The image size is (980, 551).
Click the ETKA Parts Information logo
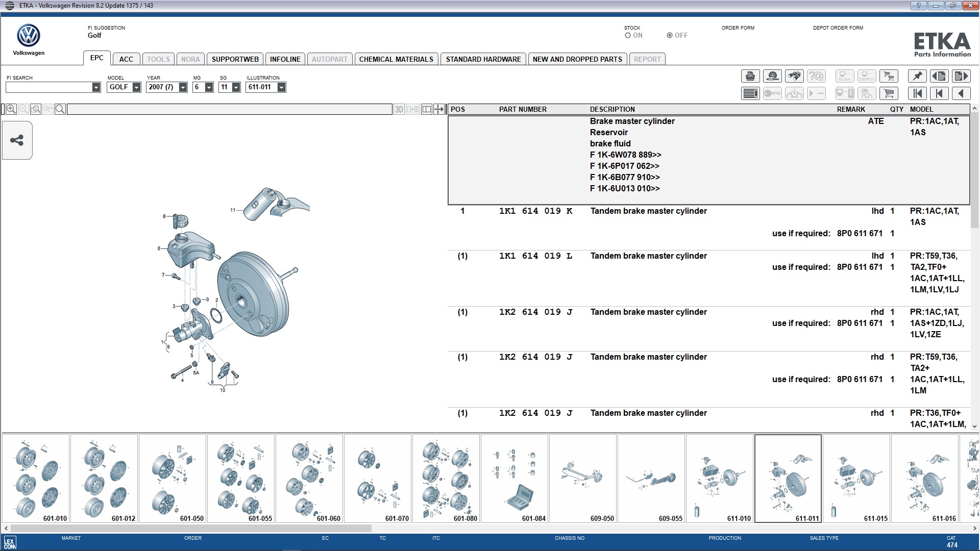tap(942, 44)
